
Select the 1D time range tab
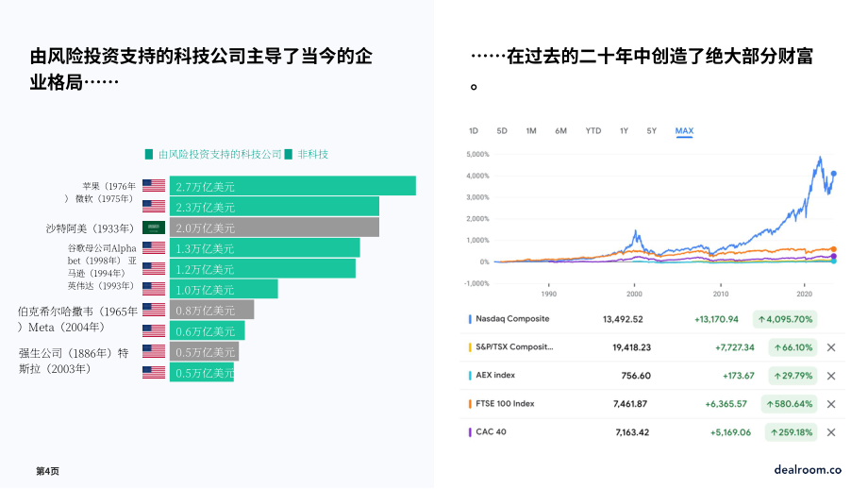(x=474, y=130)
